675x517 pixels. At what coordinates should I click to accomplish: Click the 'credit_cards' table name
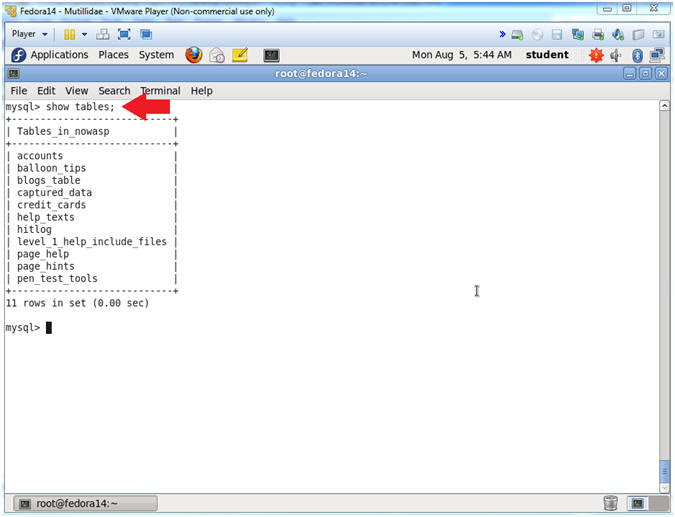coord(51,205)
